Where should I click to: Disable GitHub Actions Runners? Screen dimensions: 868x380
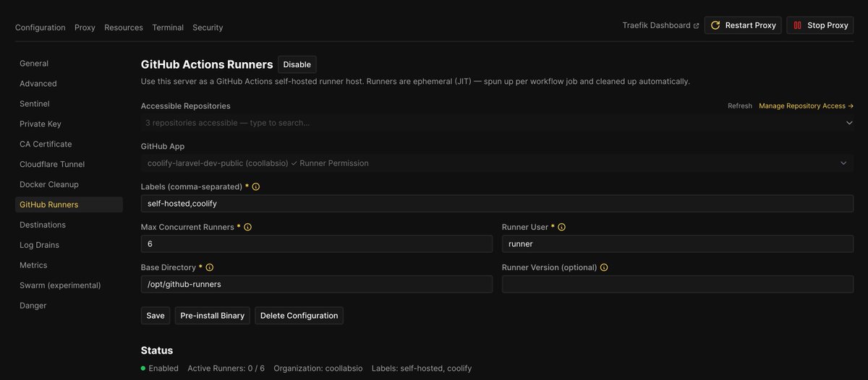[297, 64]
